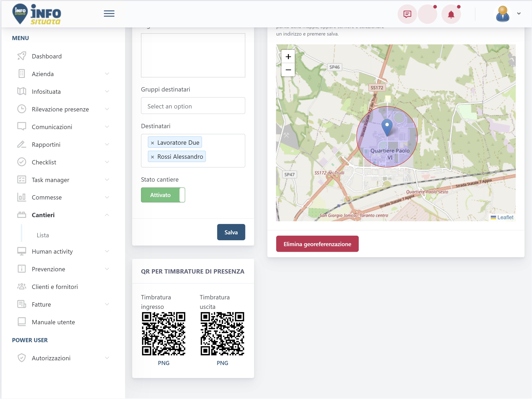Click the user avatar icon
Screen dimensions: 532x399
(502, 14)
